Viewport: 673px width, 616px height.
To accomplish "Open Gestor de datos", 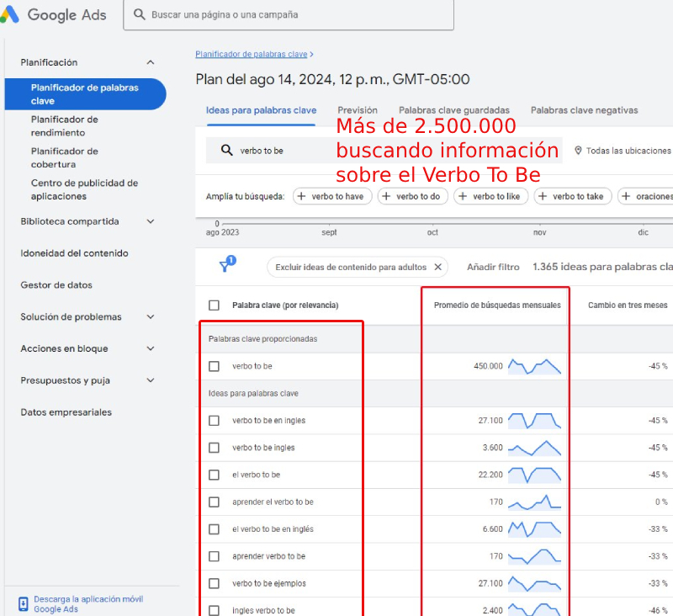I will 56,285.
